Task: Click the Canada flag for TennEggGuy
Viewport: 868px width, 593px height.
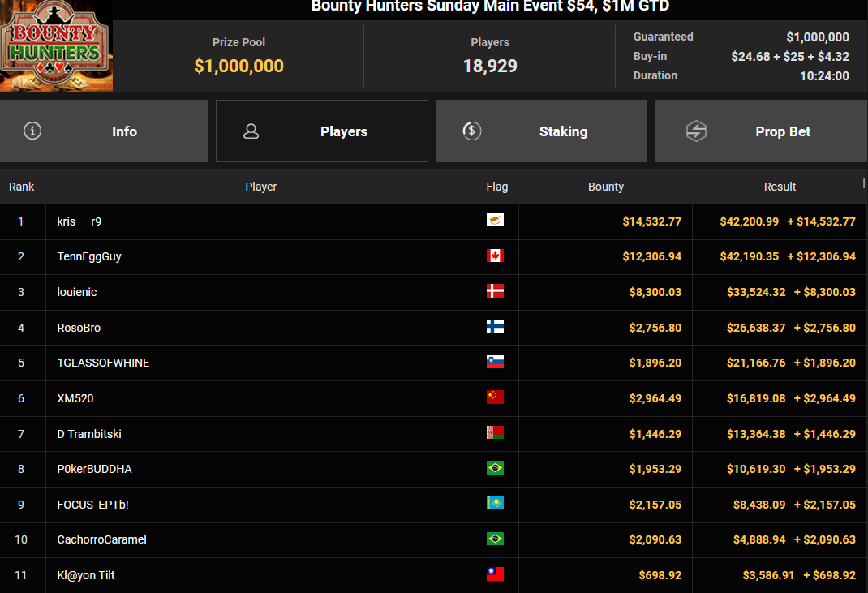Action: [x=495, y=256]
